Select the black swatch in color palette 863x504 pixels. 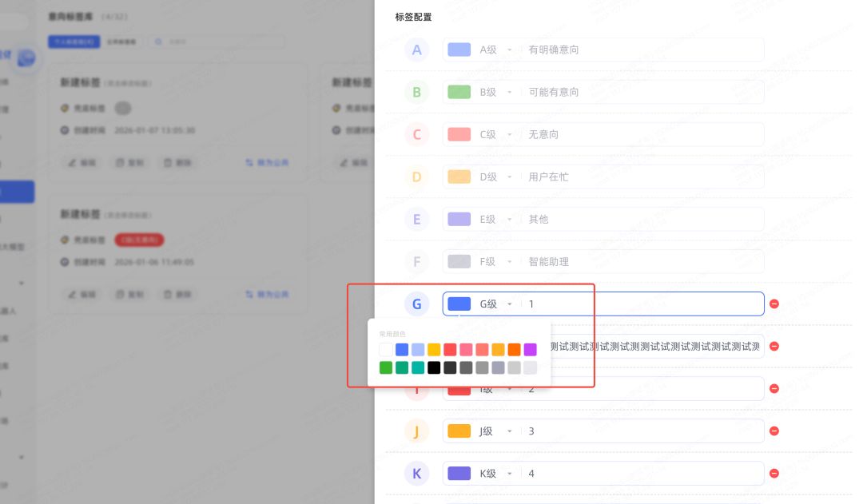(x=434, y=367)
